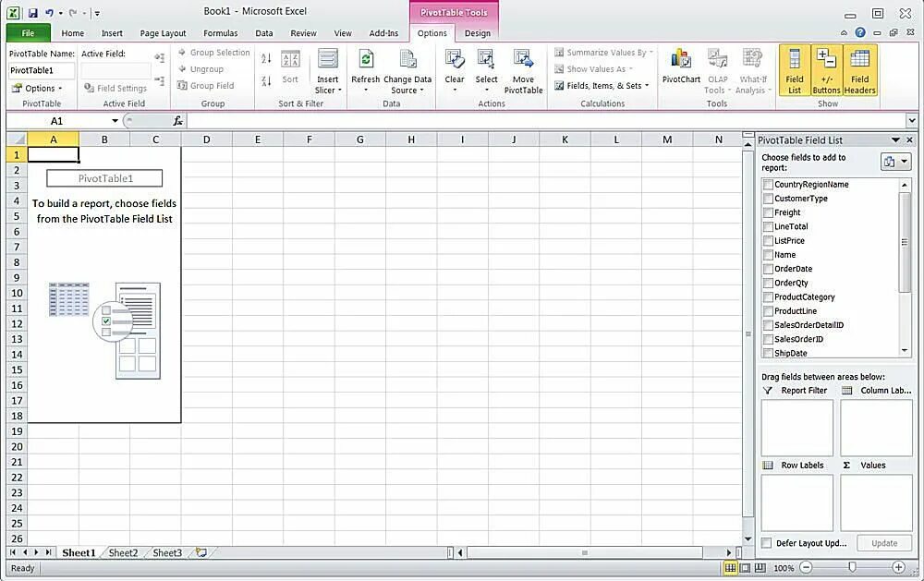The width and height of the screenshot is (924, 581).
Task: Open Customize Quick Access Toolbar dropdown
Action: 97,13
